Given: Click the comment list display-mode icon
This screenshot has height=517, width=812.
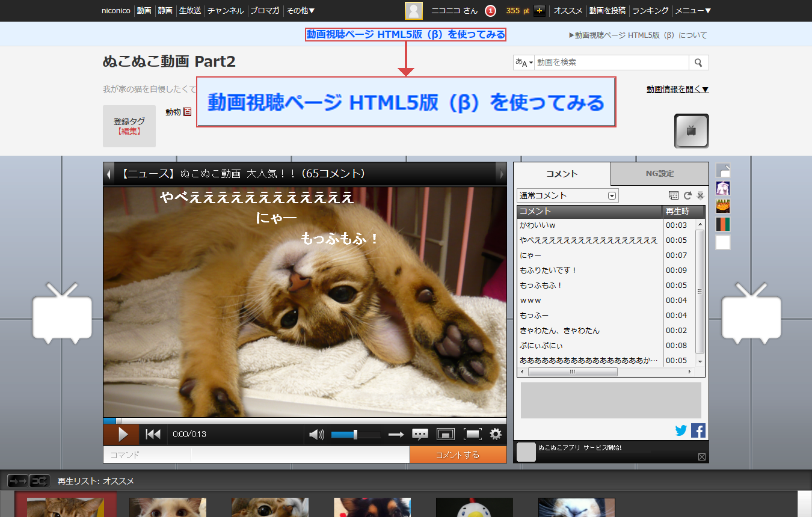Looking at the screenshot, I should point(674,195).
